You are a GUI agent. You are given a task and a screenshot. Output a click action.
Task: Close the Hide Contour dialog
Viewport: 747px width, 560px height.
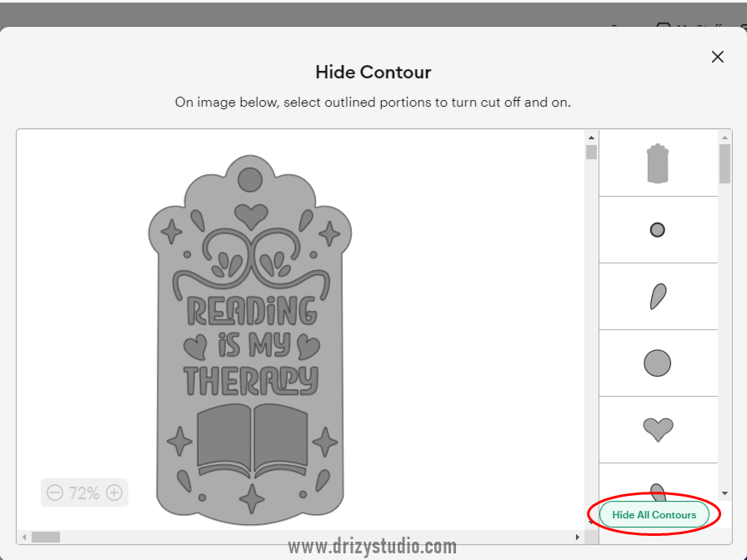[x=718, y=57]
